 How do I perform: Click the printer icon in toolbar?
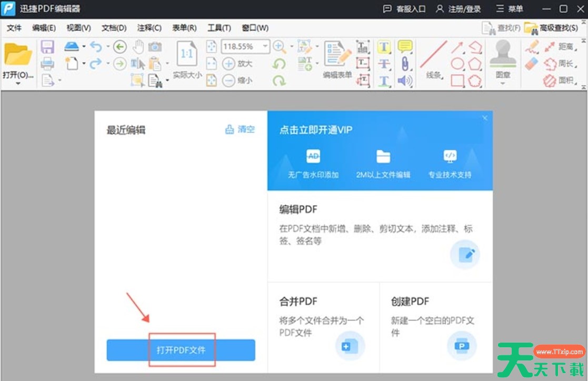(47, 64)
